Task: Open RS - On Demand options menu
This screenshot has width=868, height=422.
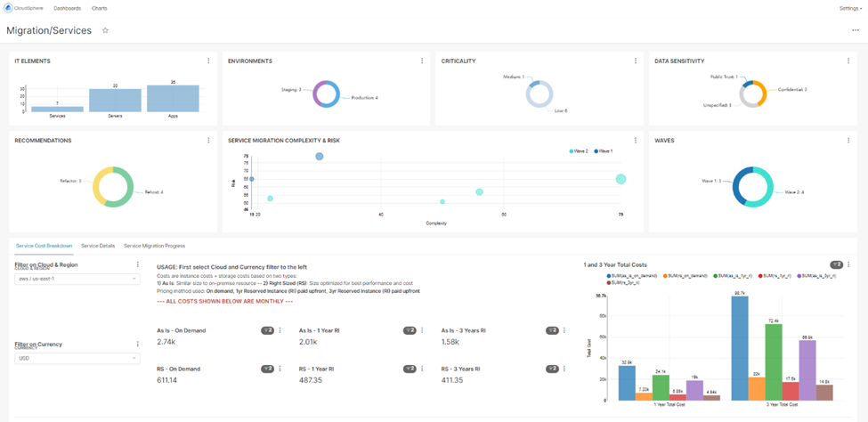Action: [280, 369]
